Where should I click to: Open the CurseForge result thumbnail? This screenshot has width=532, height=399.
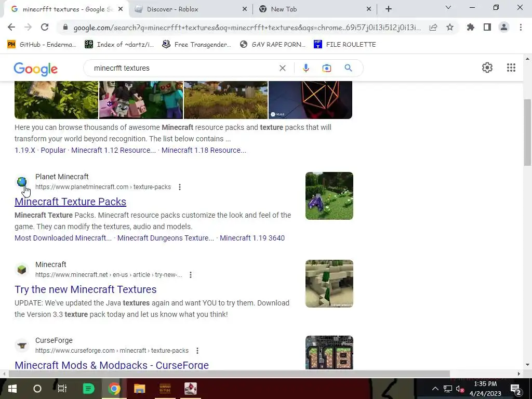click(329, 353)
